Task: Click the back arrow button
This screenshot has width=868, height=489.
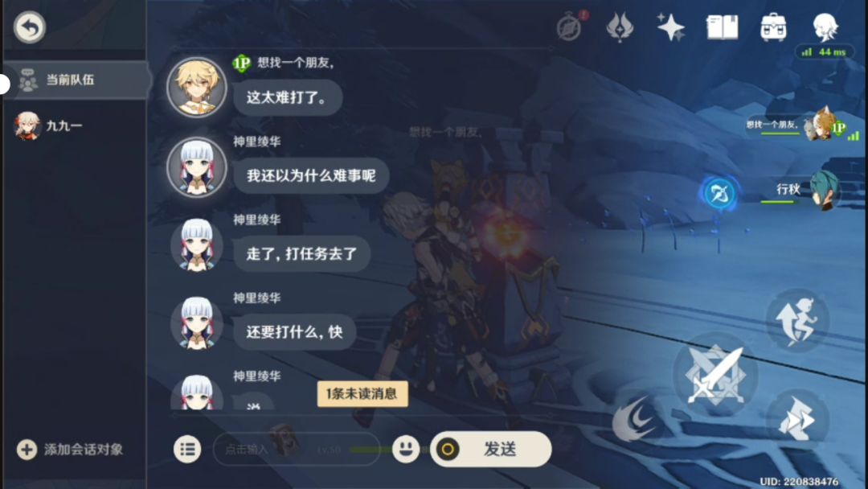Action: pyautogui.click(x=30, y=27)
